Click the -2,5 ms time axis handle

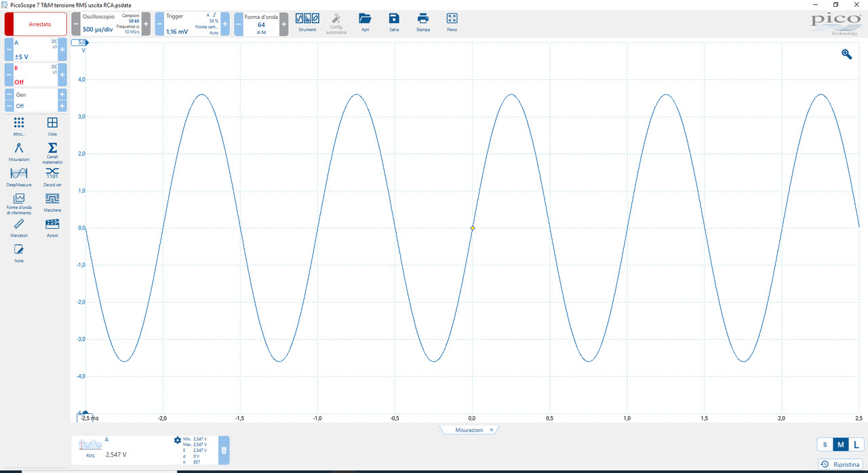click(87, 415)
